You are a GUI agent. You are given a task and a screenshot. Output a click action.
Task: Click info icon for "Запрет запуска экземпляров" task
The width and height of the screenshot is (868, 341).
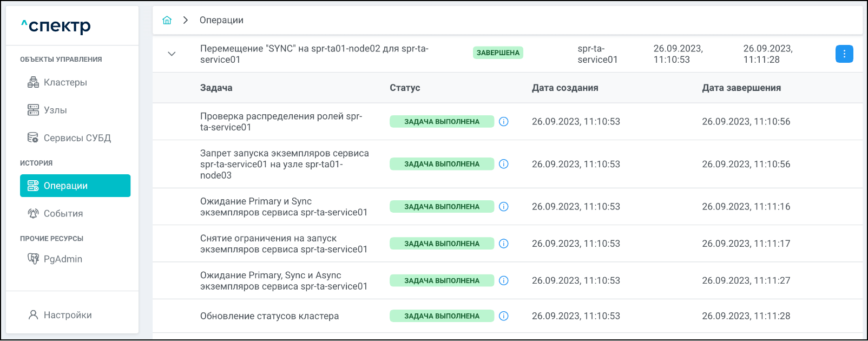pyautogui.click(x=503, y=164)
